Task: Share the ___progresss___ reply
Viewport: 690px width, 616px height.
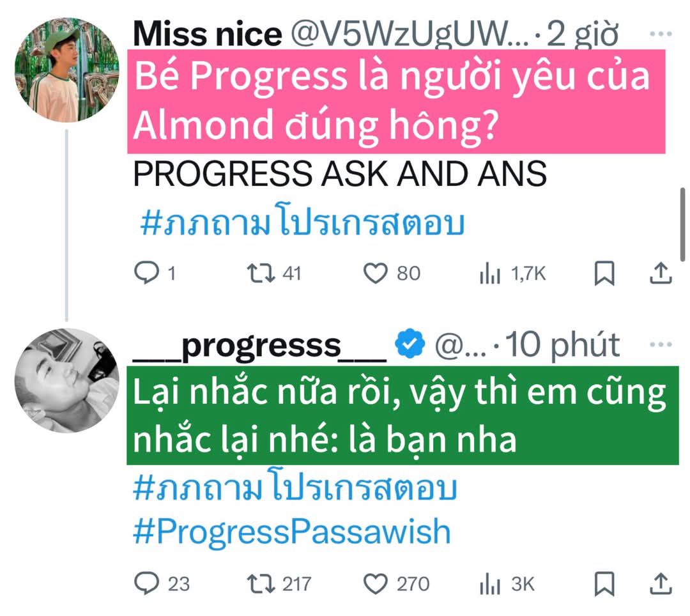Action: [661, 583]
